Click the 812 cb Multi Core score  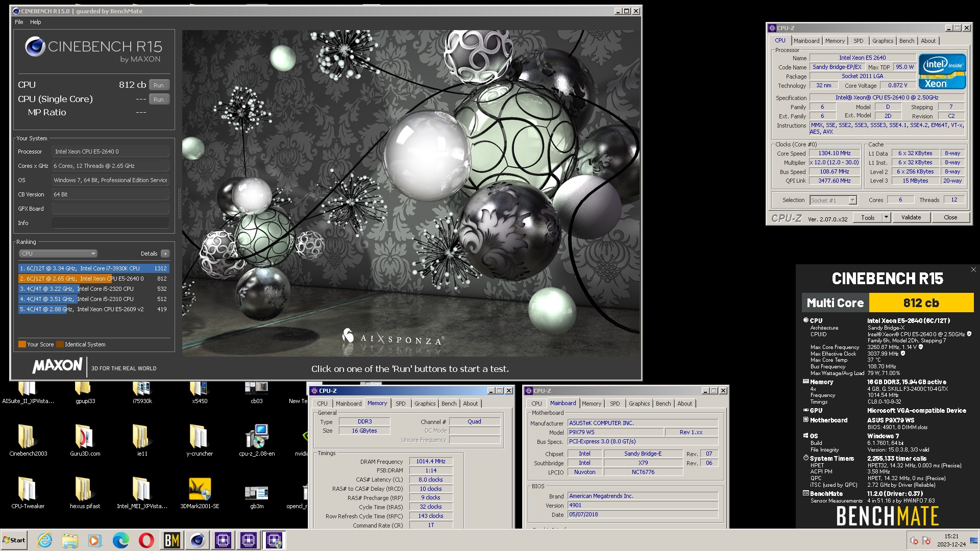coord(921,303)
